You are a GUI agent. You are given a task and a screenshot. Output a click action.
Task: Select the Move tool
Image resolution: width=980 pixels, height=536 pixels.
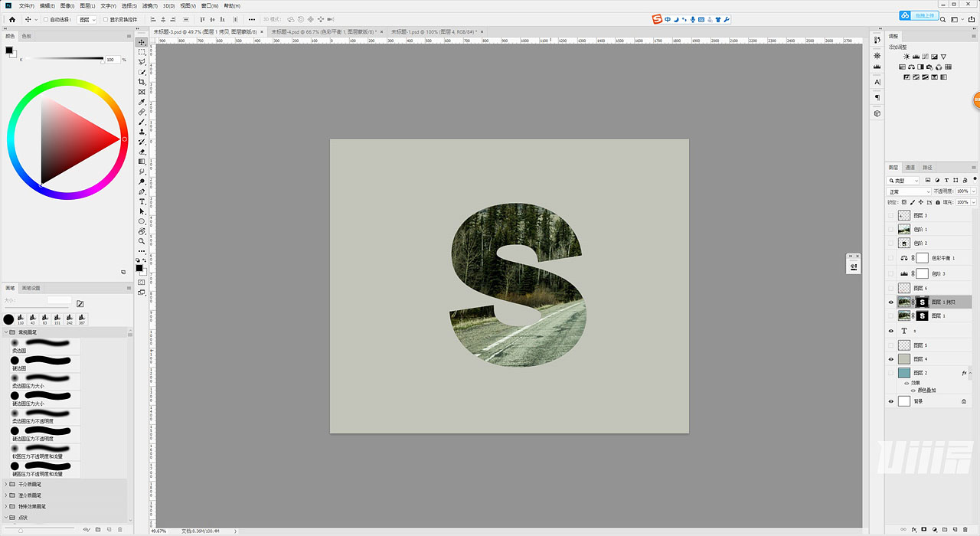pos(142,42)
